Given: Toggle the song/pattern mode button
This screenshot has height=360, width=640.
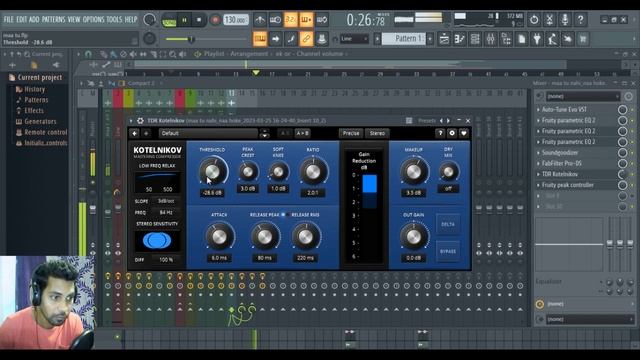Looking at the screenshot, I should point(169,20).
